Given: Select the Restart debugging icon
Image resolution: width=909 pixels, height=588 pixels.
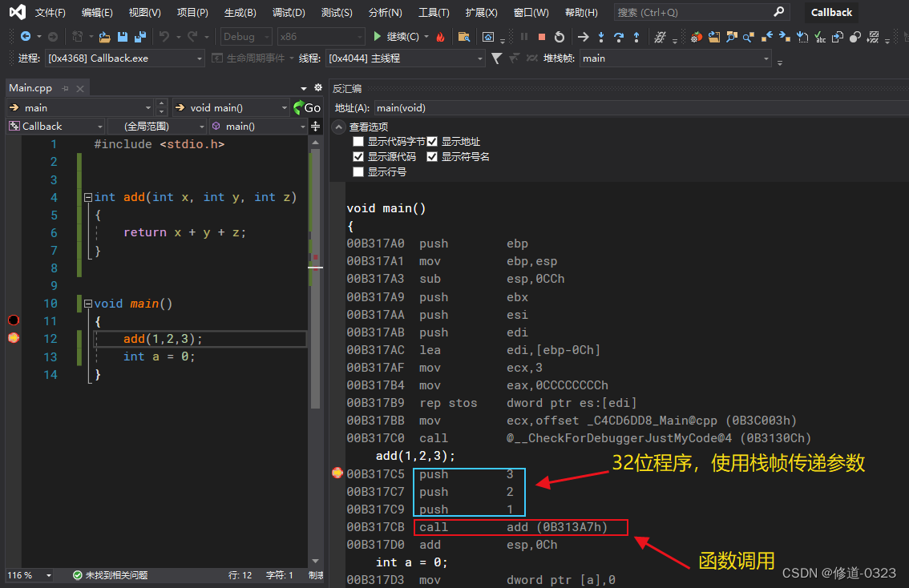Looking at the screenshot, I should [560, 38].
